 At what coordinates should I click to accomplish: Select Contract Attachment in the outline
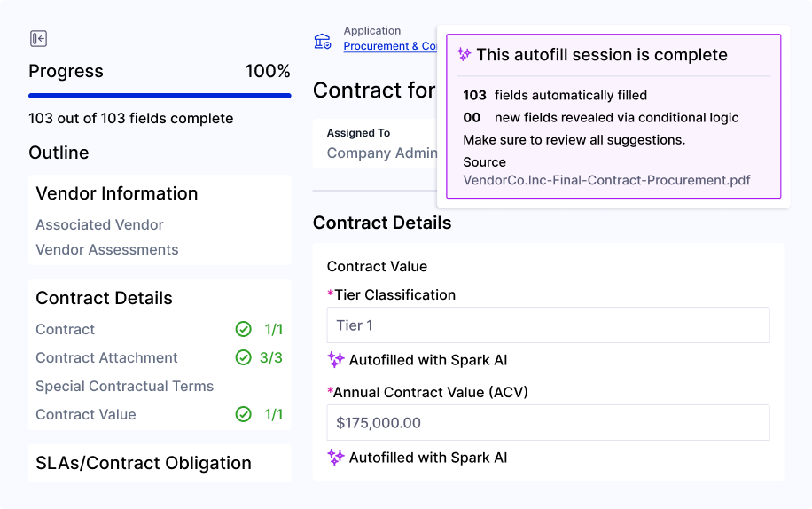coord(106,357)
